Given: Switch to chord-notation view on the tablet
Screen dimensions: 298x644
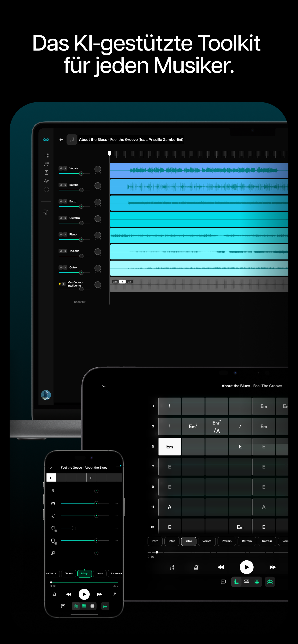Looking at the screenshot, I should point(236,582).
